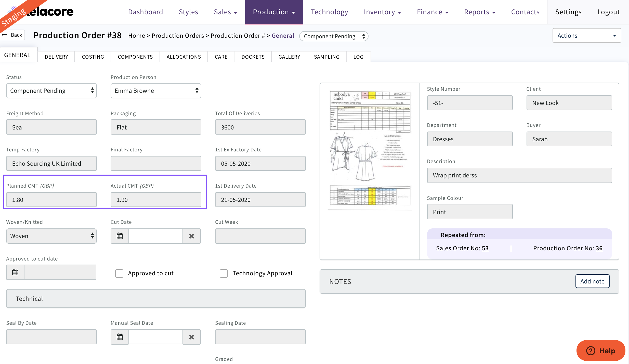Screen dimensions: 629x364
Task: Clear the Cut Date with X icon
Action: point(192,236)
